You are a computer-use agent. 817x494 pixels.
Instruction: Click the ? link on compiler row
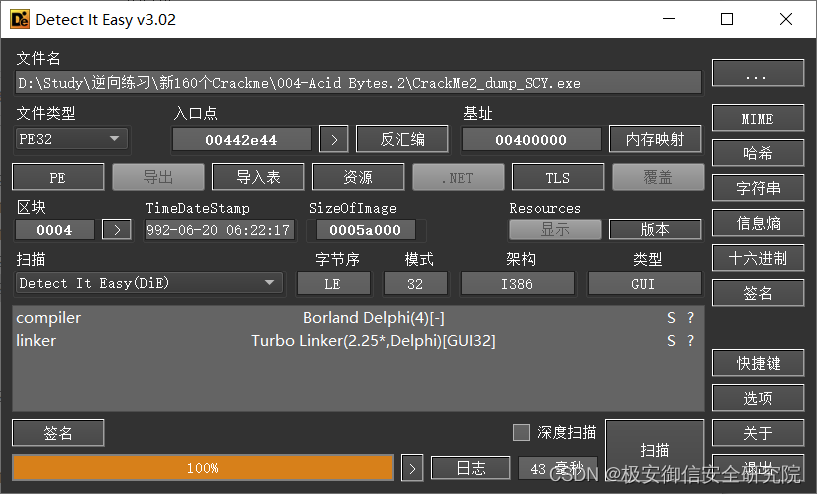[690, 317]
